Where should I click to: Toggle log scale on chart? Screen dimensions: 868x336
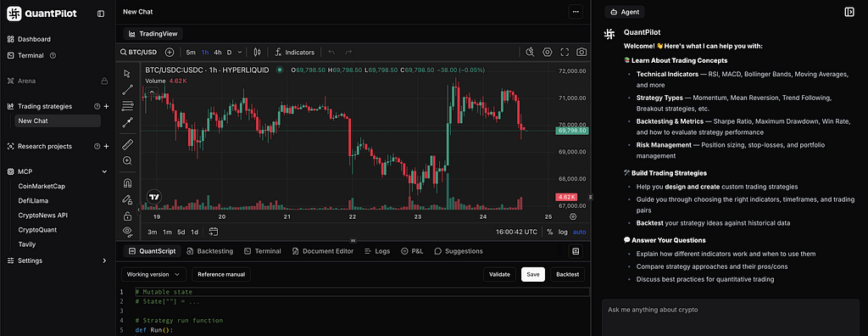(x=563, y=232)
